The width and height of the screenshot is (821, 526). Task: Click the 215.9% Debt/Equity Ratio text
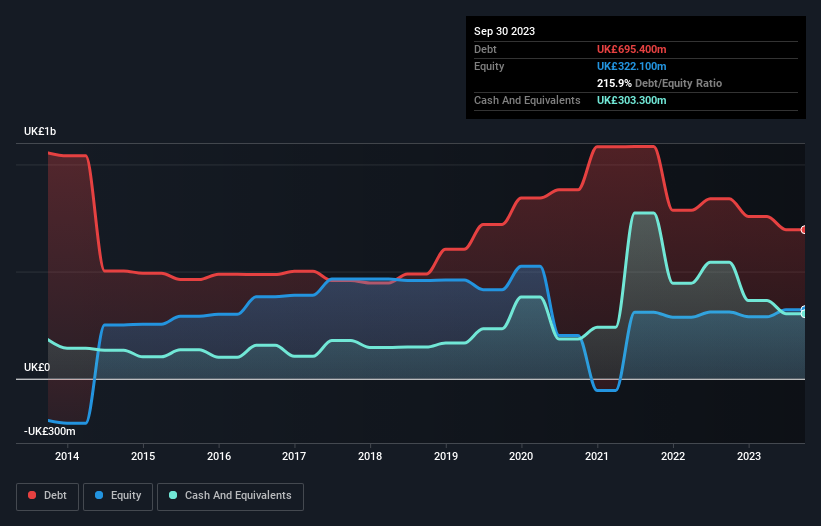pos(659,83)
